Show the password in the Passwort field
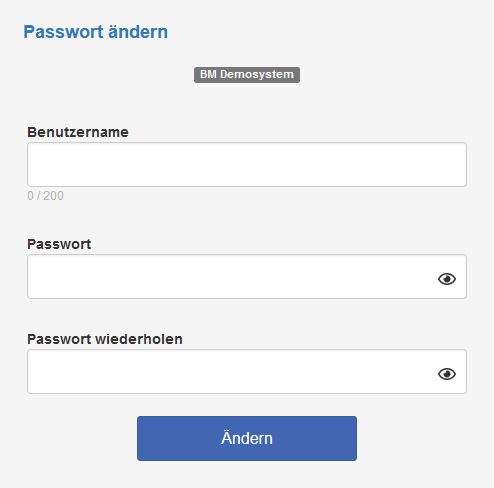The height and width of the screenshot is (488, 494). pyautogui.click(x=447, y=279)
